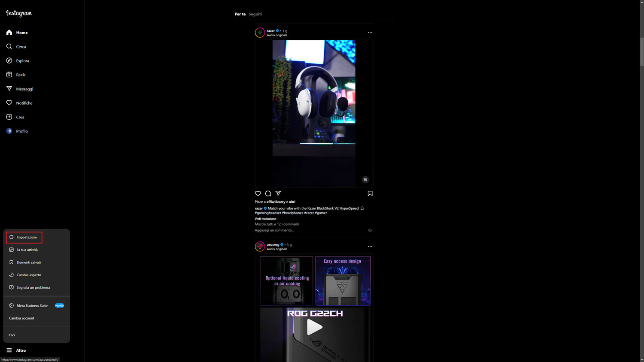Click the page vertical scrollbar thumb

coord(642,51)
